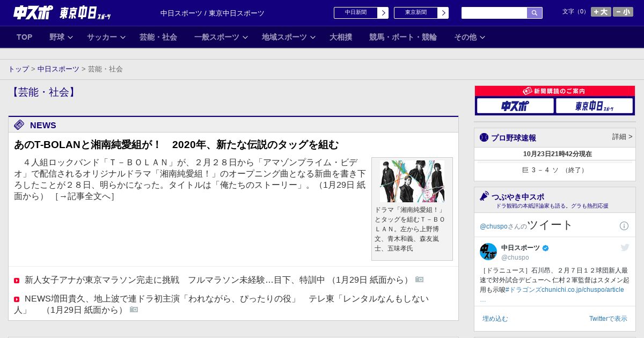Click the Twitter bird icon in tweet

tap(625, 247)
